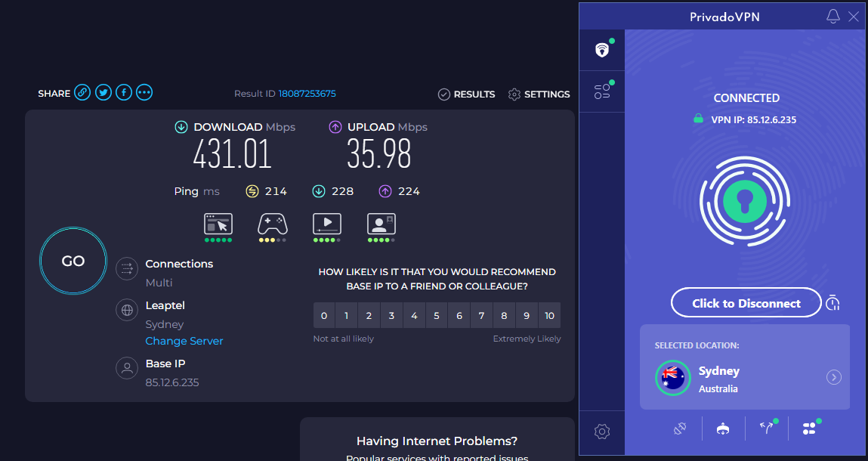Click the upload ping icon

pyautogui.click(x=385, y=191)
